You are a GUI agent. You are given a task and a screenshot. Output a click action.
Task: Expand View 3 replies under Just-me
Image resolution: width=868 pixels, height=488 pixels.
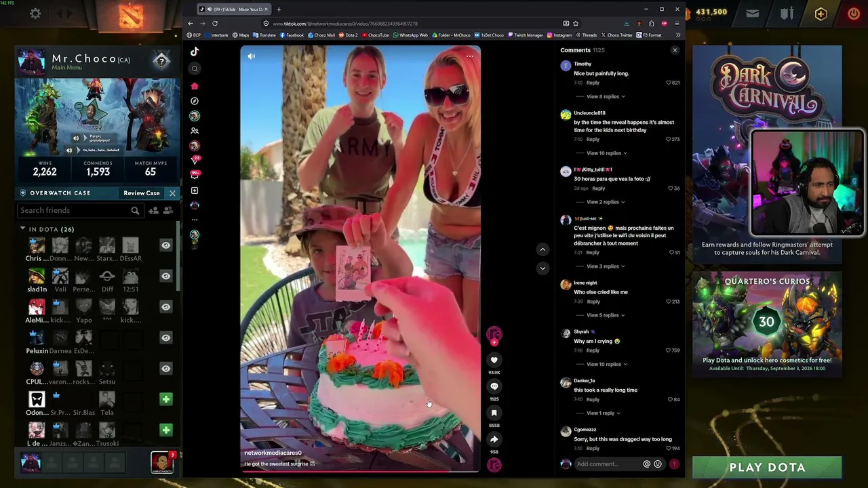click(x=605, y=266)
